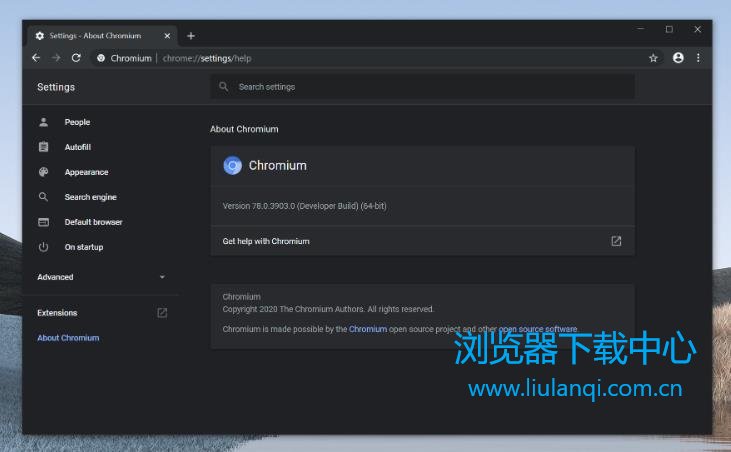Maximize the Chromium window
Image resolution: width=731 pixels, height=452 pixels.
(669, 29)
